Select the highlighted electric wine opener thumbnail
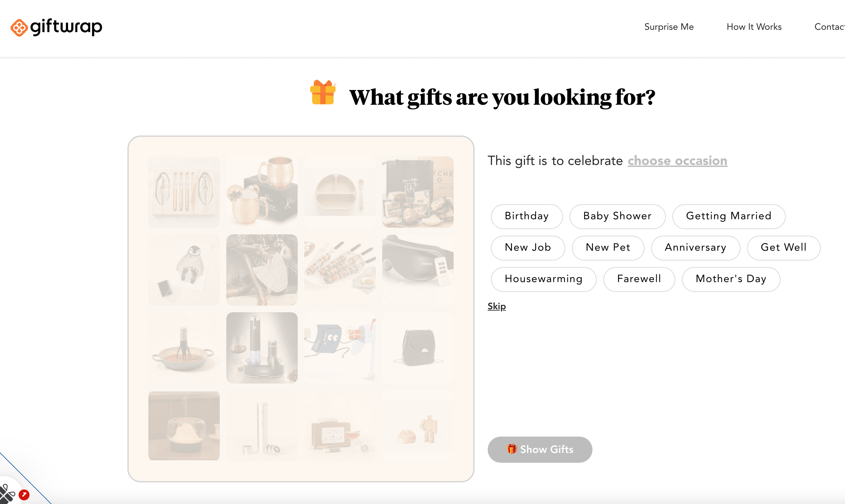 [262, 348]
